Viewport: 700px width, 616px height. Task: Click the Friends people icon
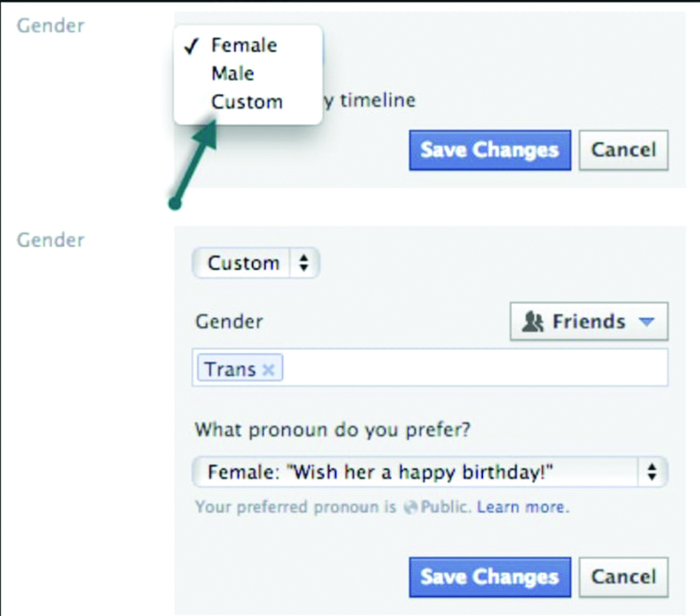[533, 322]
